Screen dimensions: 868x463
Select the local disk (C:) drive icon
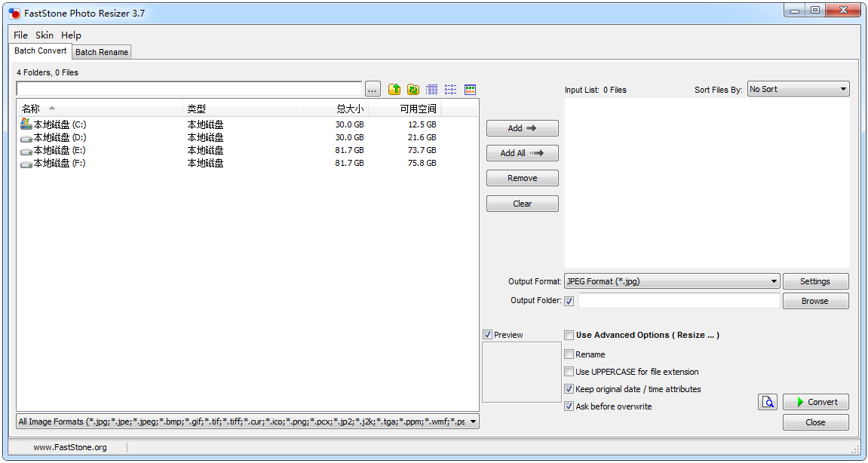tap(26, 124)
